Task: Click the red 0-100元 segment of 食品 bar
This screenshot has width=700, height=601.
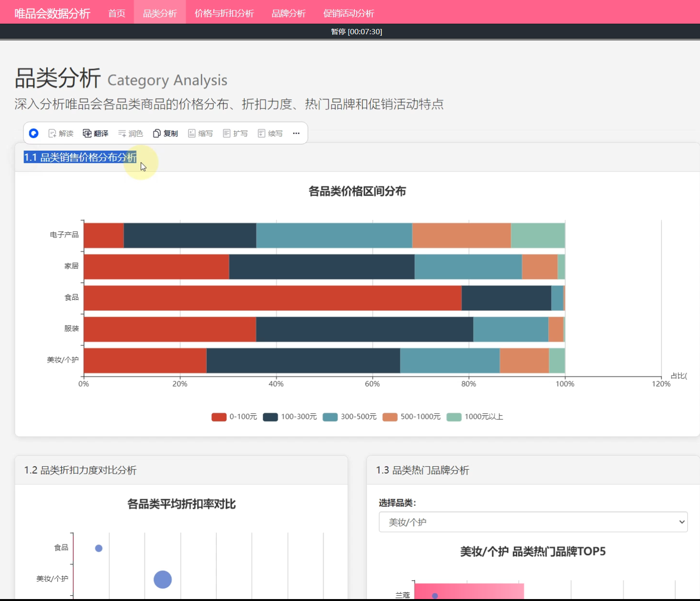Action: coord(273,298)
